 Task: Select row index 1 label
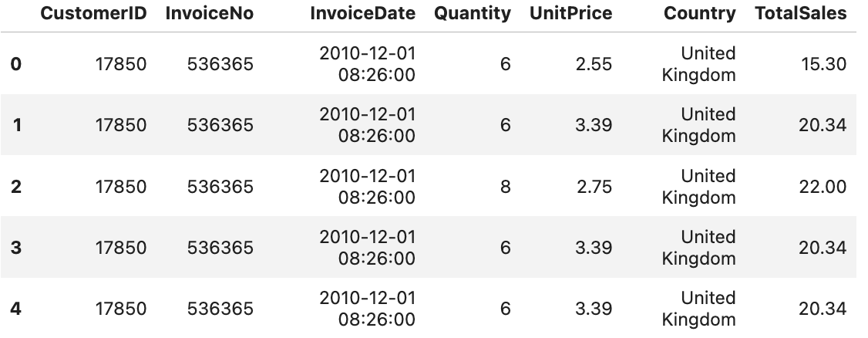(15, 125)
